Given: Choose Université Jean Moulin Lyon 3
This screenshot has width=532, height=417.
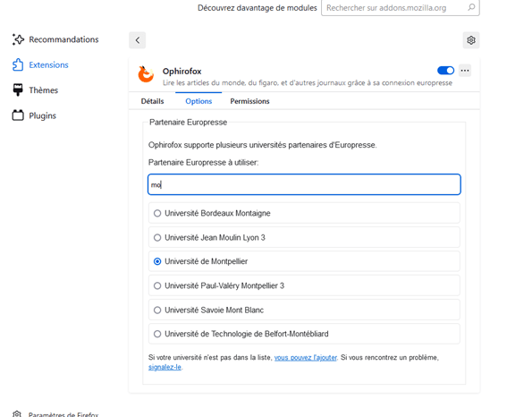Looking at the screenshot, I should click(x=304, y=237).
